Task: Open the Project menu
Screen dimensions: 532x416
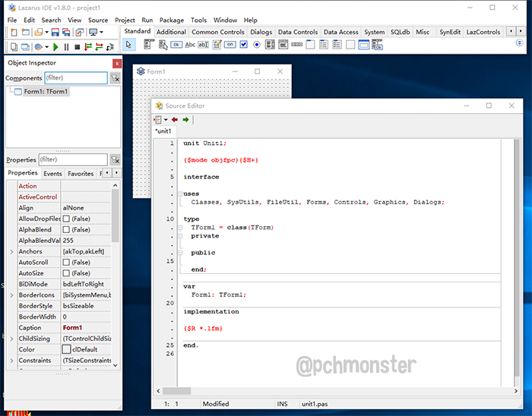Action: pyautogui.click(x=125, y=20)
